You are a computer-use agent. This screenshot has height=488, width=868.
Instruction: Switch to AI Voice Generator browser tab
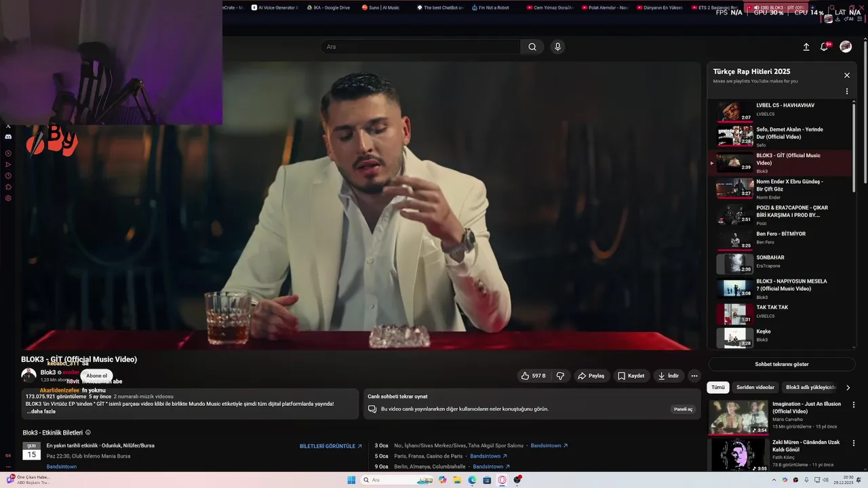pos(275,7)
